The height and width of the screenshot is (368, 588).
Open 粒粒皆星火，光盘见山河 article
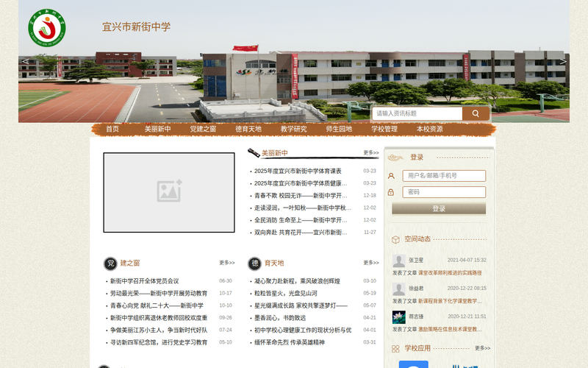click(x=286, y=294)
